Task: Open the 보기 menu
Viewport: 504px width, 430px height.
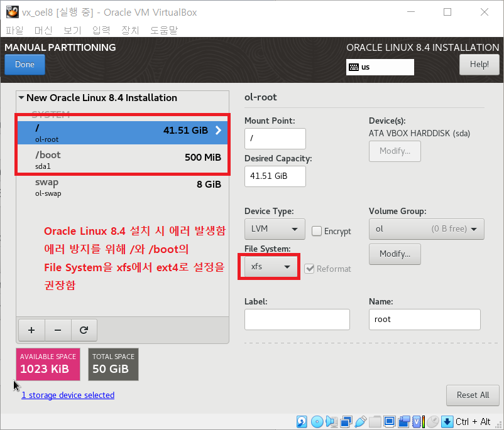Action: (x=72, y=30)
